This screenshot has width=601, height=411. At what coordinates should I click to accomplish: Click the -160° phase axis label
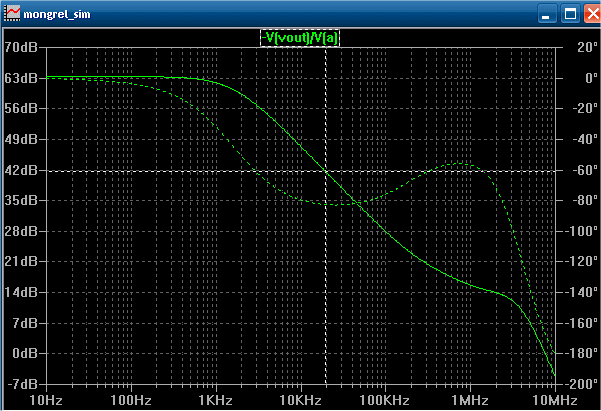coord(582,323)
